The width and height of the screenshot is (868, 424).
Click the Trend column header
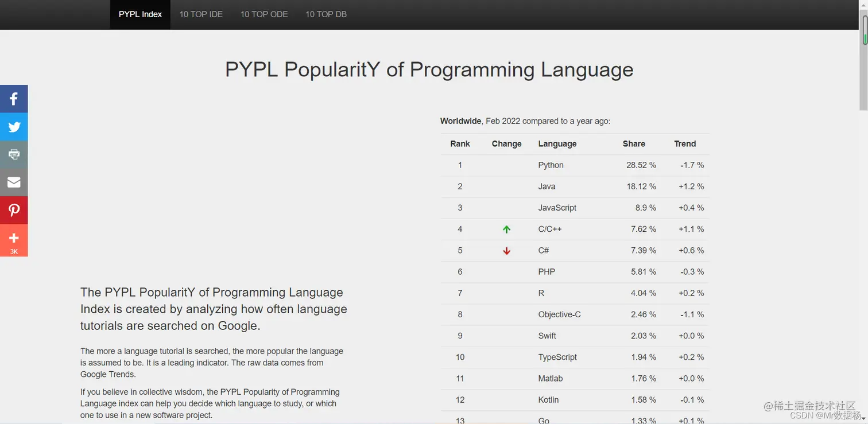point(685,144)
